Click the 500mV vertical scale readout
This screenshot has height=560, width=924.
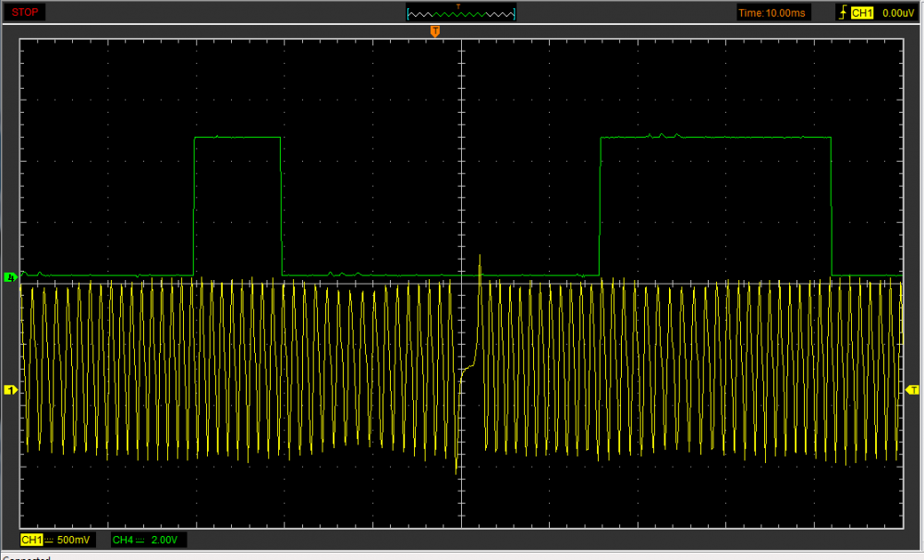coord(73,539)
